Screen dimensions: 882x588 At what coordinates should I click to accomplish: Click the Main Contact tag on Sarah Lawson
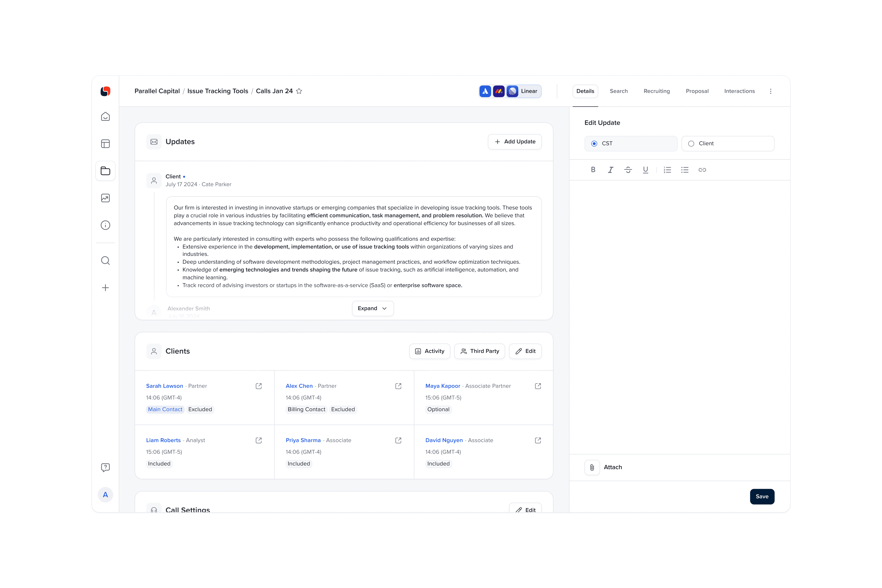click(165, 410)
